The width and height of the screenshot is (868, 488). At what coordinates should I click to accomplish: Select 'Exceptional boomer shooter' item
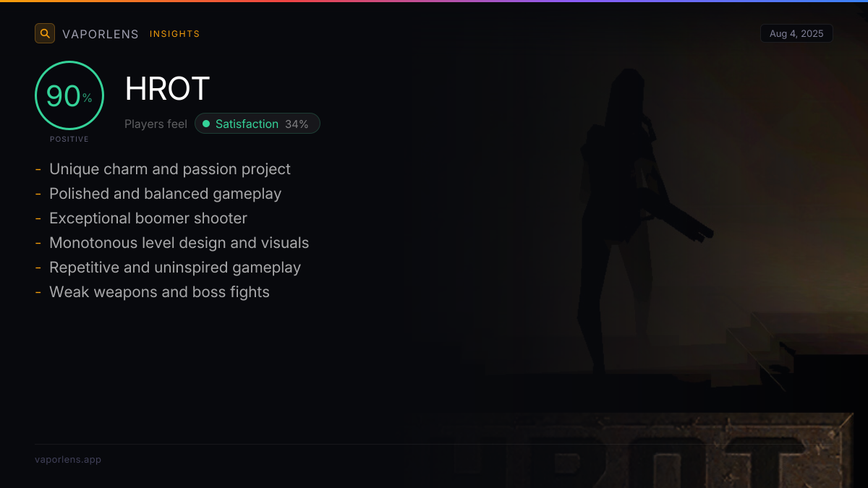148,218
